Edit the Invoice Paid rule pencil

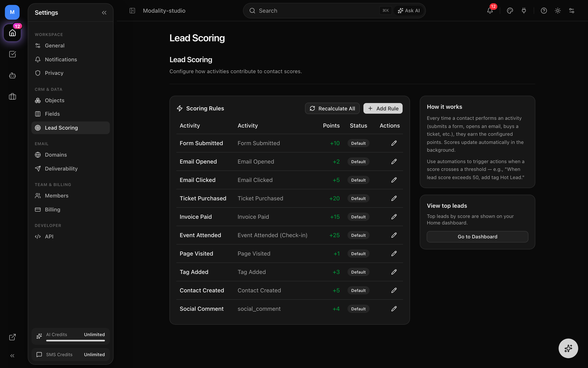click(394, 217)
